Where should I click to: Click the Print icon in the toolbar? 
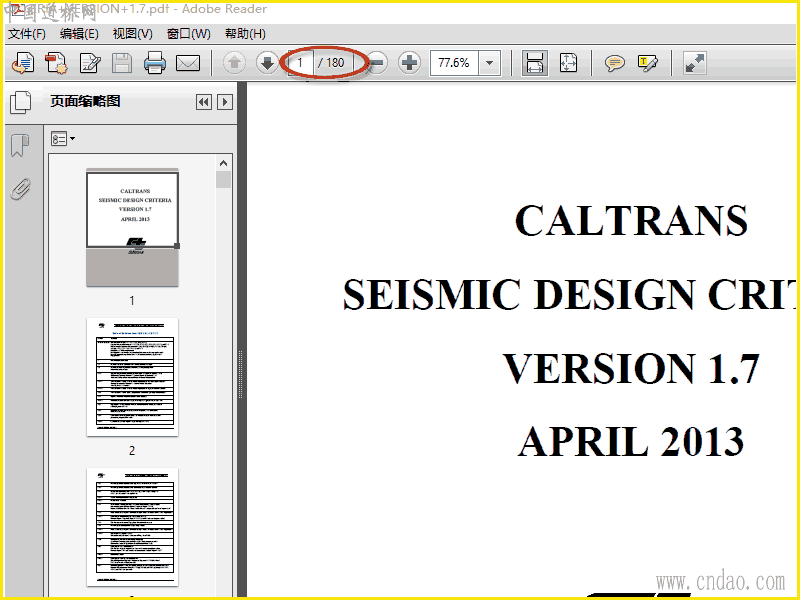pos(155,64)
